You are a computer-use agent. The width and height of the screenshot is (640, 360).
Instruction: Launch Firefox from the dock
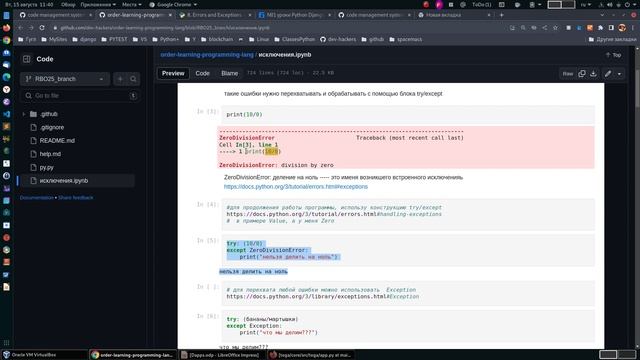click(x=7, y=28)
